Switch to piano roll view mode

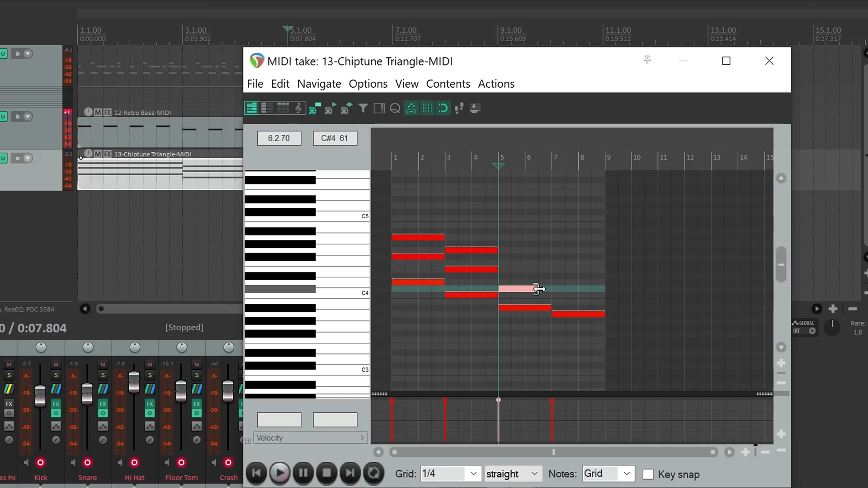tap(251, 108)
